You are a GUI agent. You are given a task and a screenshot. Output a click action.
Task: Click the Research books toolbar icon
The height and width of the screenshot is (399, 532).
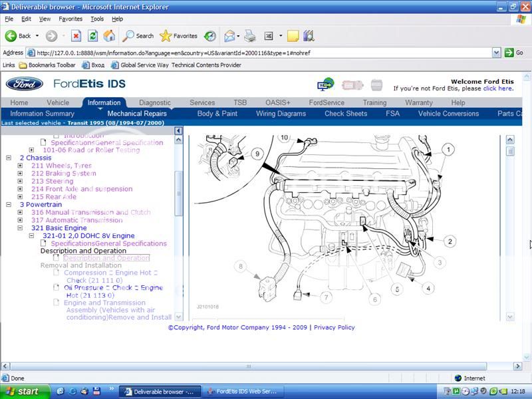coord(309,36)
